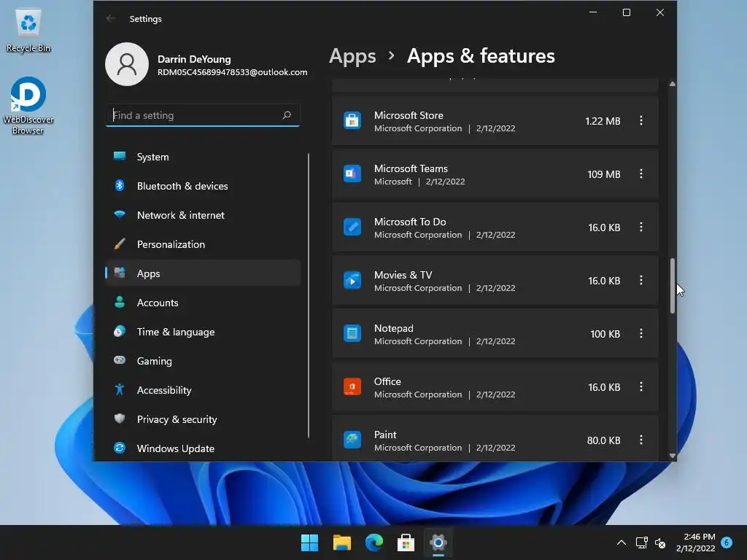Open Personalization settings
Image resolution: width=747 pixels, height=560 pixels.
point(203,244)
